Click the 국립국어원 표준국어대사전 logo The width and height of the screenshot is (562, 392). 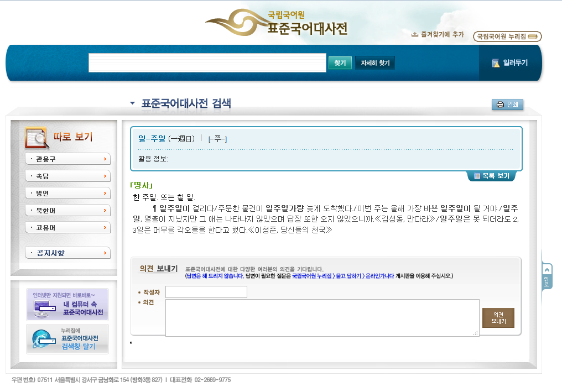[277, 23]
